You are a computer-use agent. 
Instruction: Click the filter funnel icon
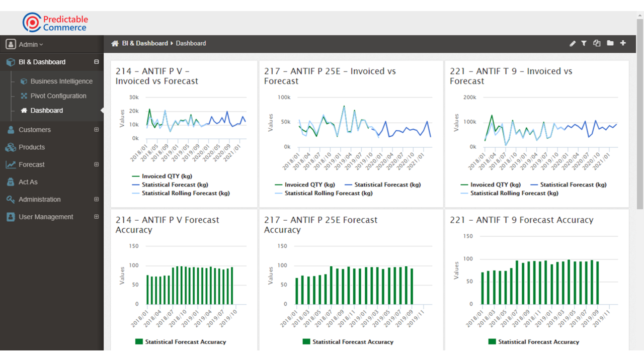click(584, 43)
